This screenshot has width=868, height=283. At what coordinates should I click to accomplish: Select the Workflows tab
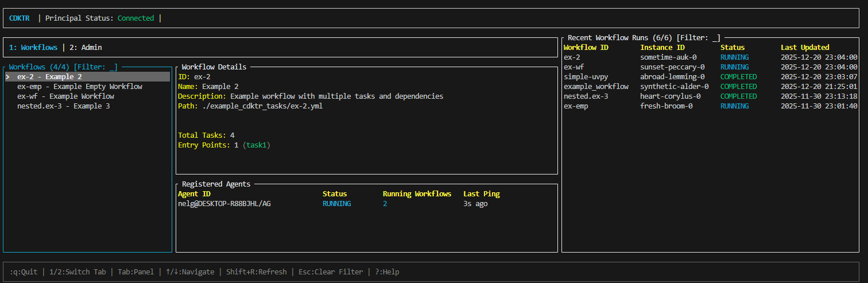click(33, 48)
